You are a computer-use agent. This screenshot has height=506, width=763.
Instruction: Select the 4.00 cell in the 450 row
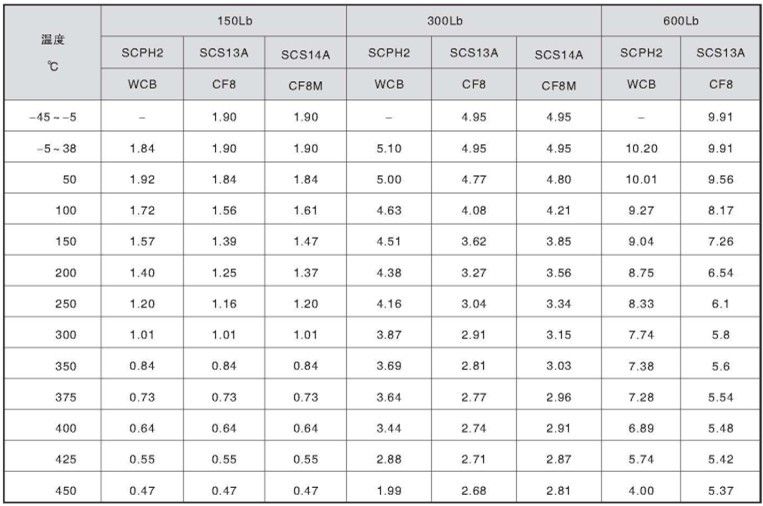click(x=640, y=490)
